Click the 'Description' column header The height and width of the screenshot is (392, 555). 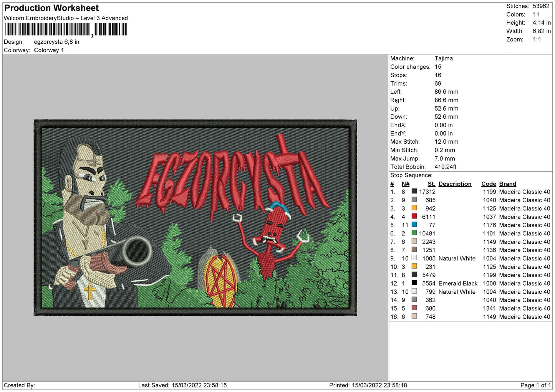[455, 184]
